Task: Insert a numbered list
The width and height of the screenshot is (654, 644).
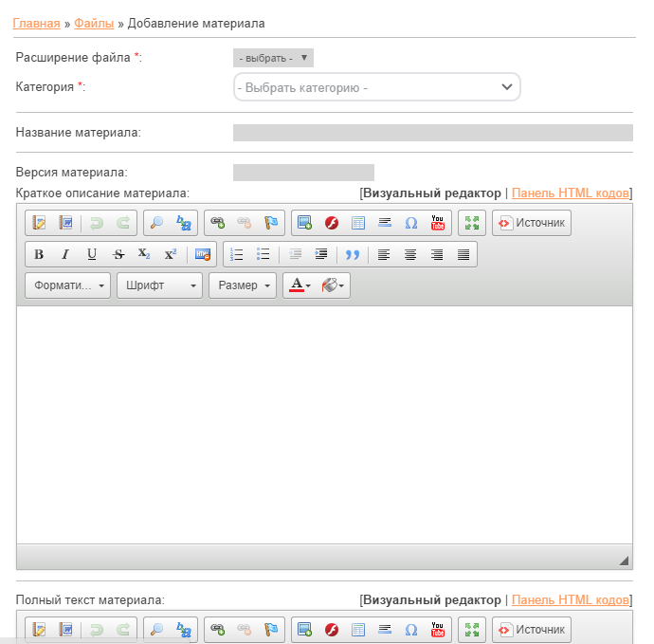Action: 238,254
